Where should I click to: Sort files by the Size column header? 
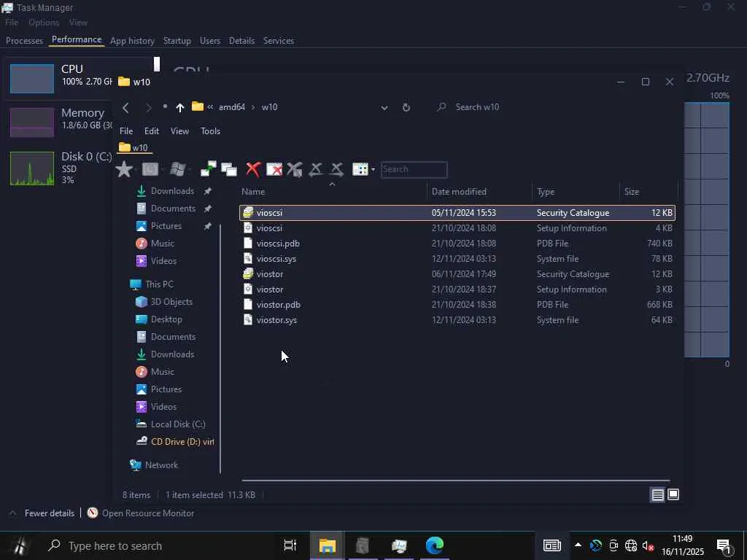tap(648, 192)
